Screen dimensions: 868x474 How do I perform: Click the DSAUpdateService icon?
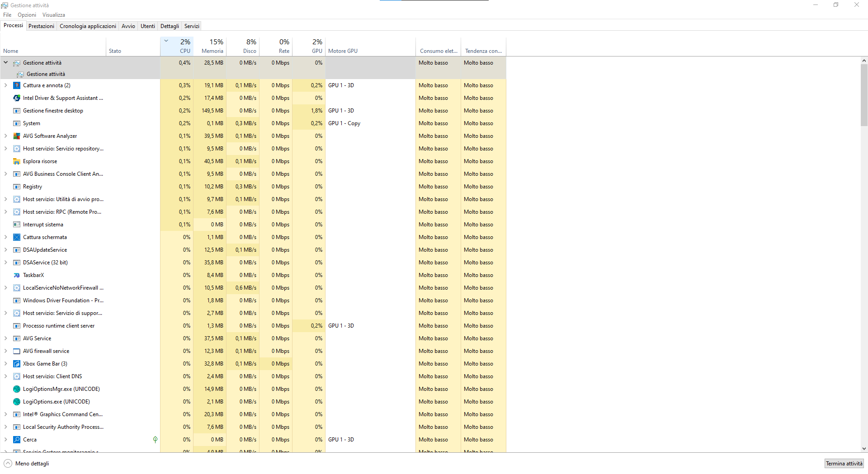coord(17,250)
